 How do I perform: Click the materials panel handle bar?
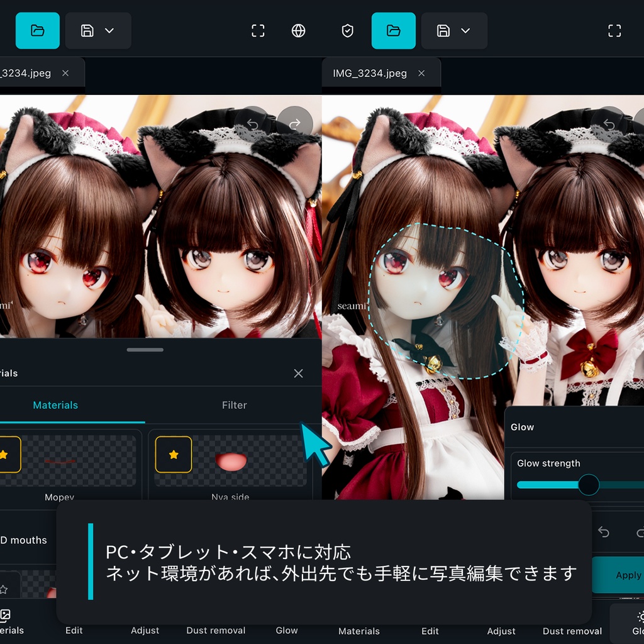[x=145, y=350]
